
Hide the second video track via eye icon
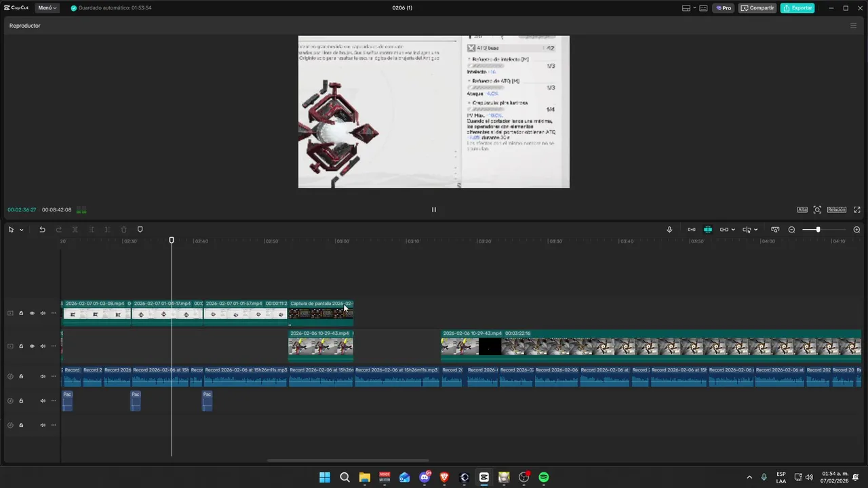coord(32,346)
